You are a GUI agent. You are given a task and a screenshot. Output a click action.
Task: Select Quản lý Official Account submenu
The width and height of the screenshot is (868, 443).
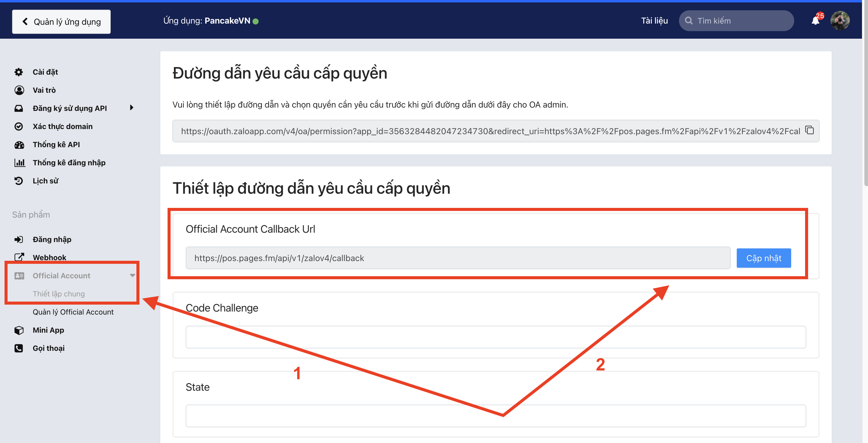73,312
